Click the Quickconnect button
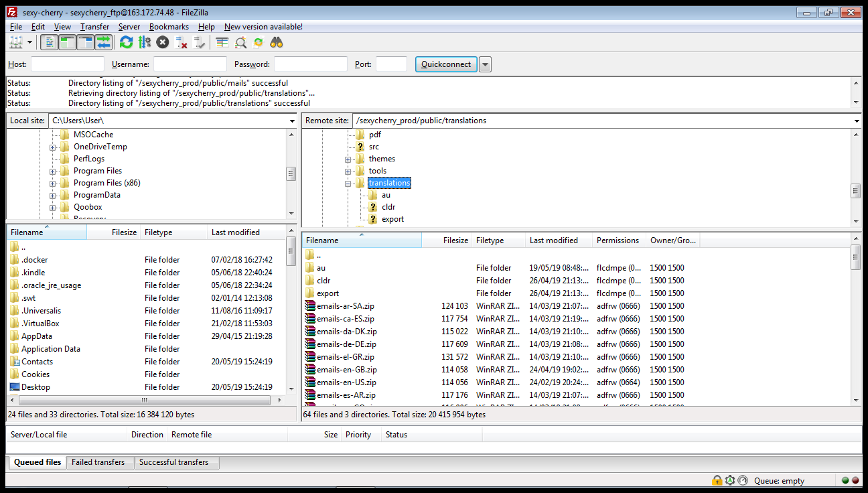 [446, 64]
